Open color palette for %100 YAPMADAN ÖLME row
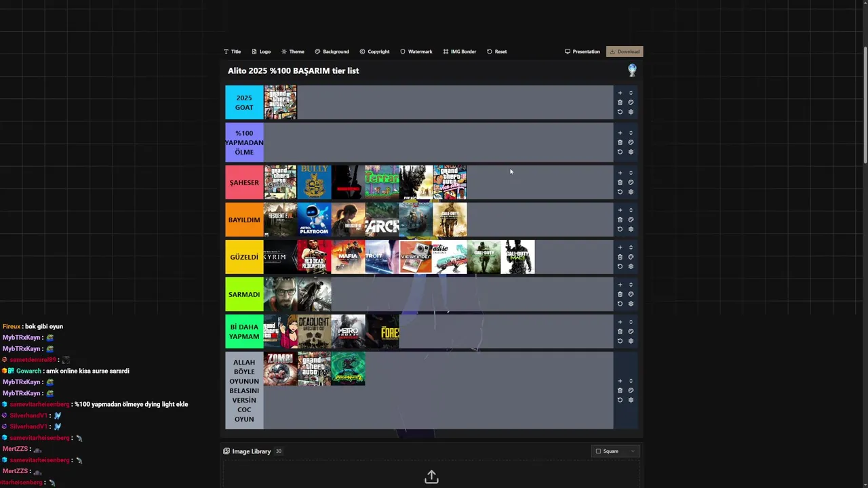This screenshot has width=868, height=488. [631, 142]
